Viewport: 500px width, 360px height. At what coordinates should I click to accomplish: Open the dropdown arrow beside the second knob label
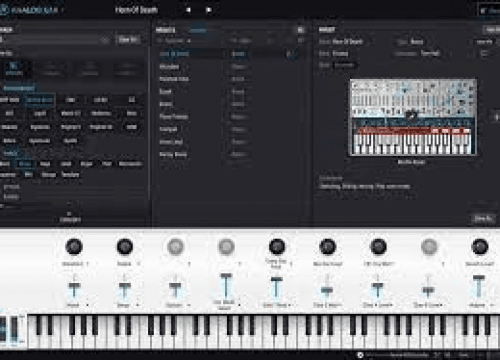tap(138, 264)
